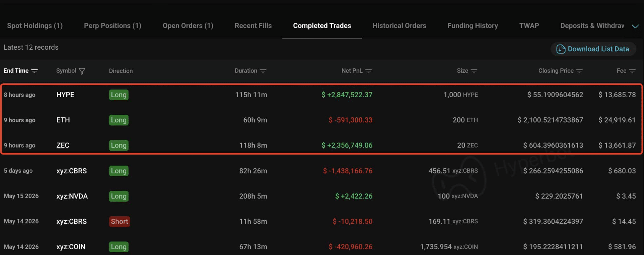This screenshot has width=644, height=255.
Task: Click the Net PnL header label
Action: tap(352, 71)
